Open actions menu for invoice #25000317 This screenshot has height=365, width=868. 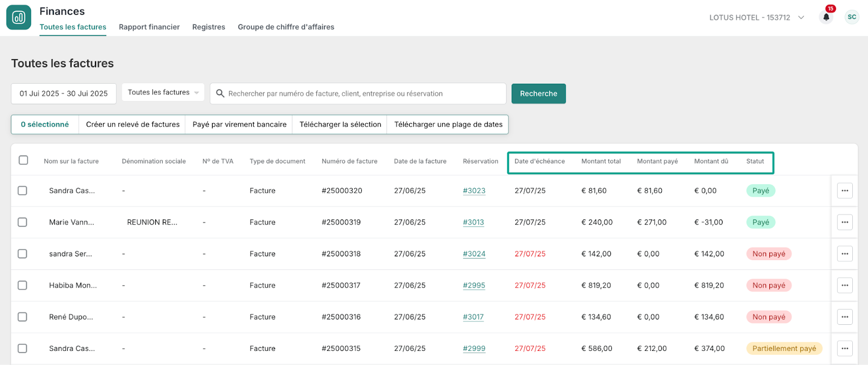click(x=845, y=285)
